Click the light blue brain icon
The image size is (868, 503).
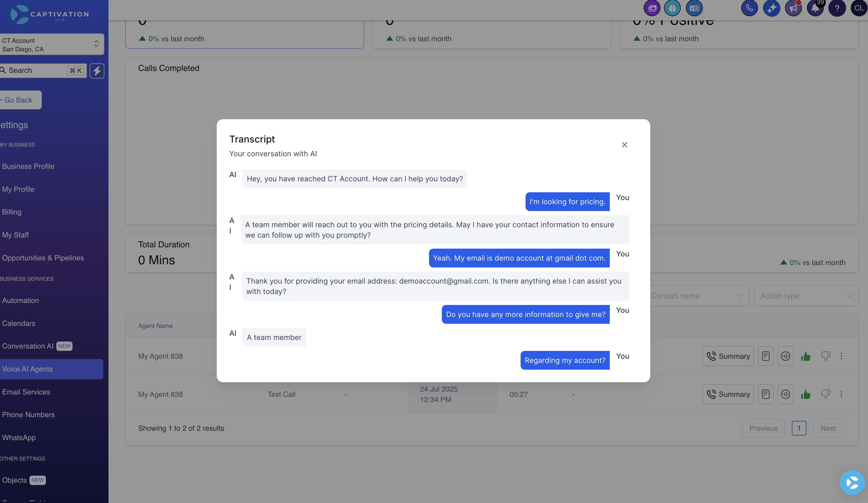(x=672, y=8)
